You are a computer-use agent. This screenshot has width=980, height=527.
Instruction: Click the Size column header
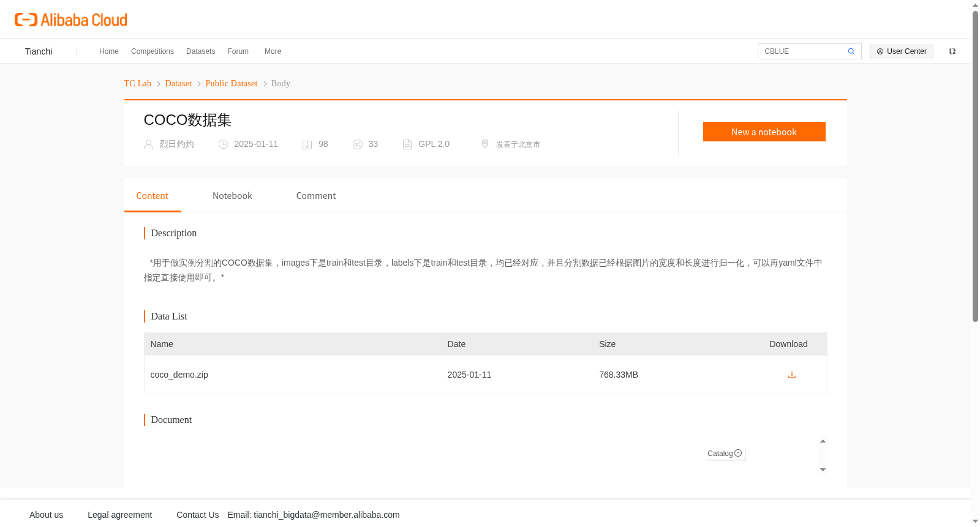(608, 344)
